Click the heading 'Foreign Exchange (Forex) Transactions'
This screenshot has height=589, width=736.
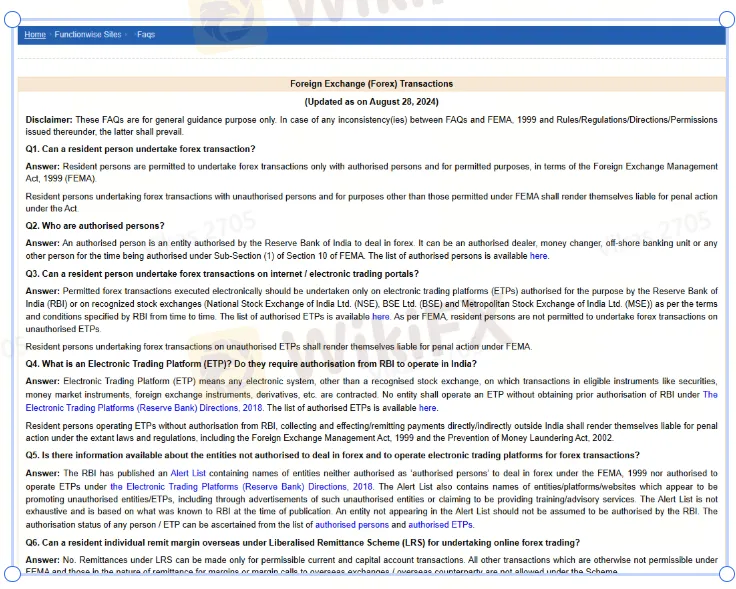click(x=371, y=84)
